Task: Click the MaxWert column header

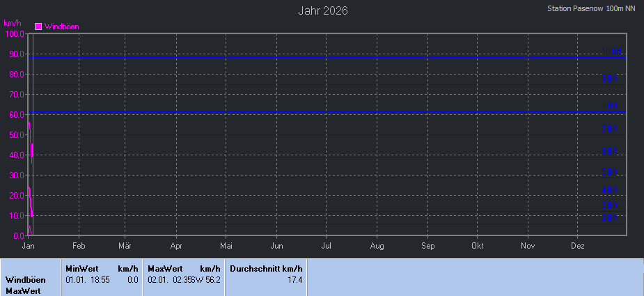Action: click(165, 268)
